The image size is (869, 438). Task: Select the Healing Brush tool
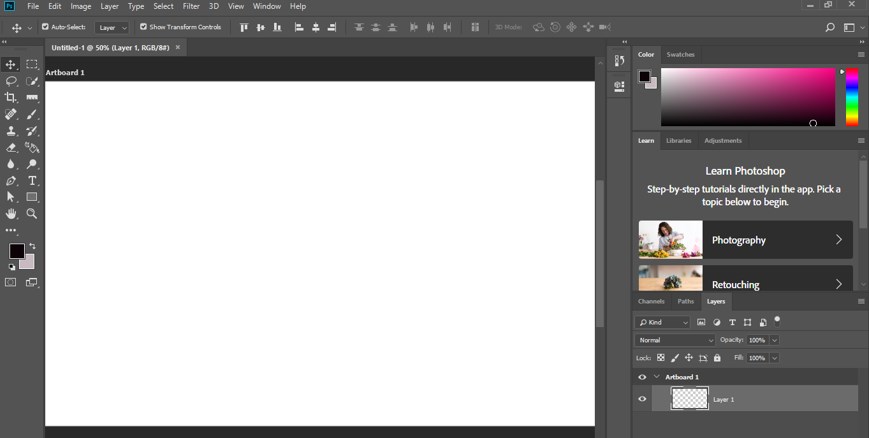(x=11, y=114)
